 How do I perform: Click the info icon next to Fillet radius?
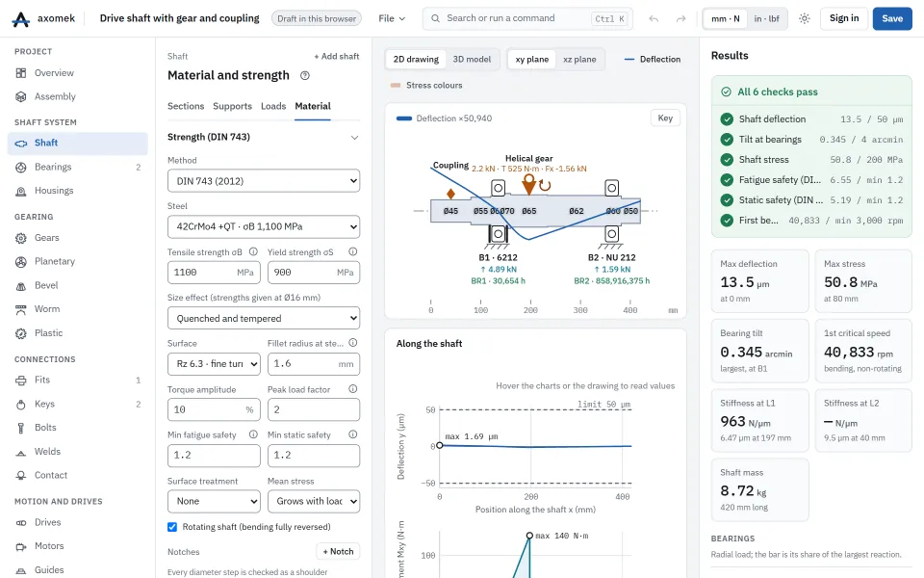coord(353,343)
